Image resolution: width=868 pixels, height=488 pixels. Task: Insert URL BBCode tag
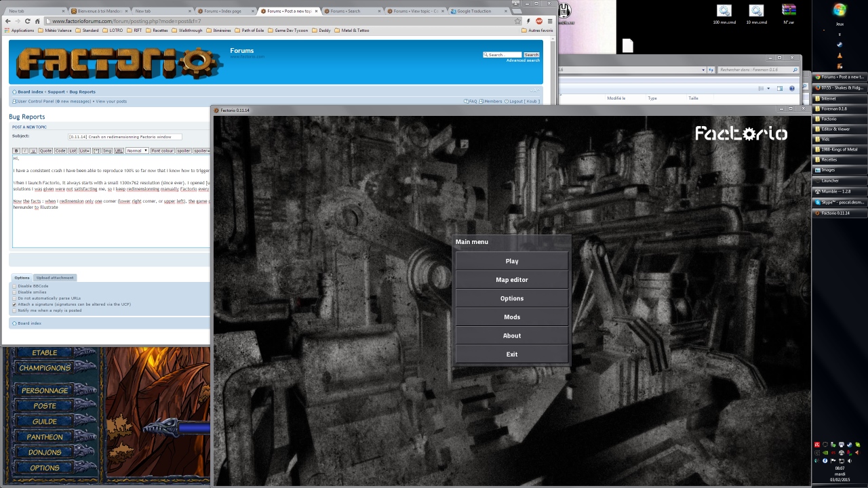click(x=119, y=150)
